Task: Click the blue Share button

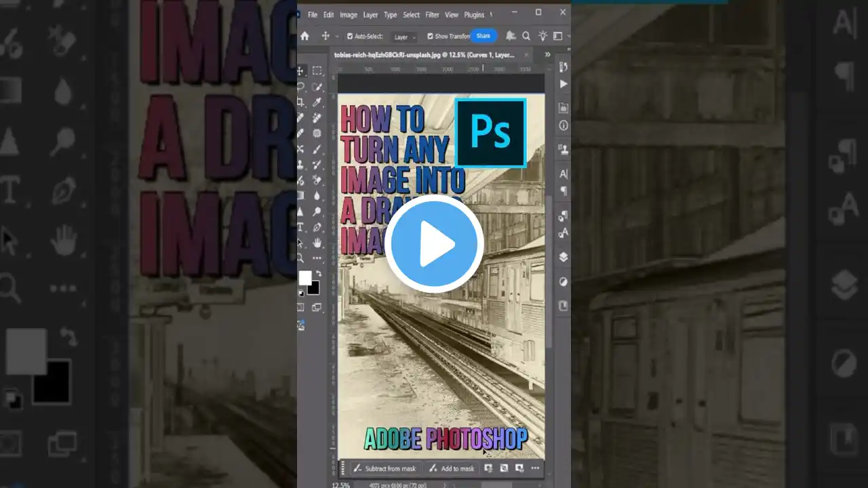Action: tap(484, 36)
